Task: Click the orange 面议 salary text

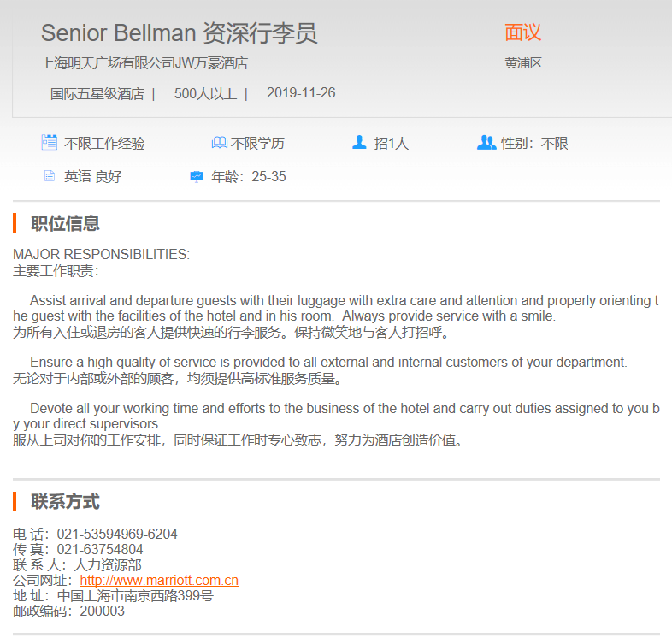Action: pos(522,32)
